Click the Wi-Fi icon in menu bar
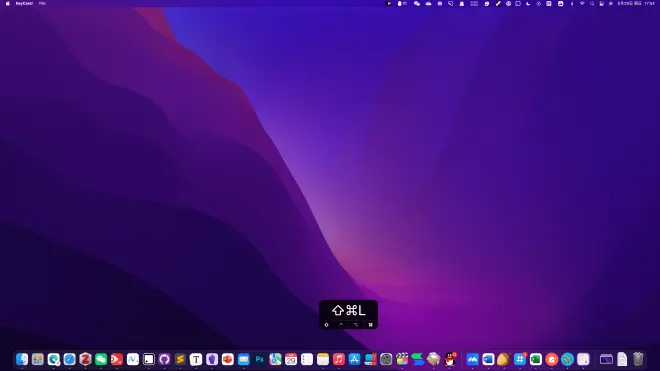660x371 pixels. point(582,3)
